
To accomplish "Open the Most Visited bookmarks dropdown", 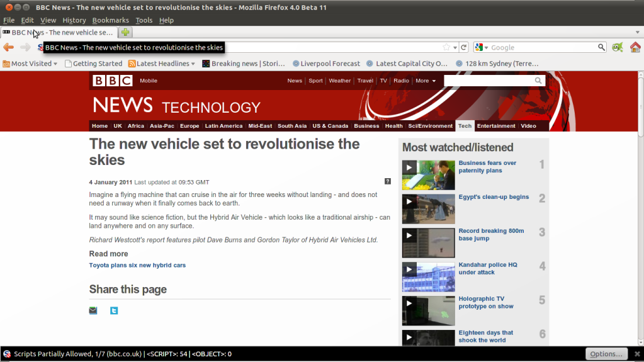I will [30, 64].
